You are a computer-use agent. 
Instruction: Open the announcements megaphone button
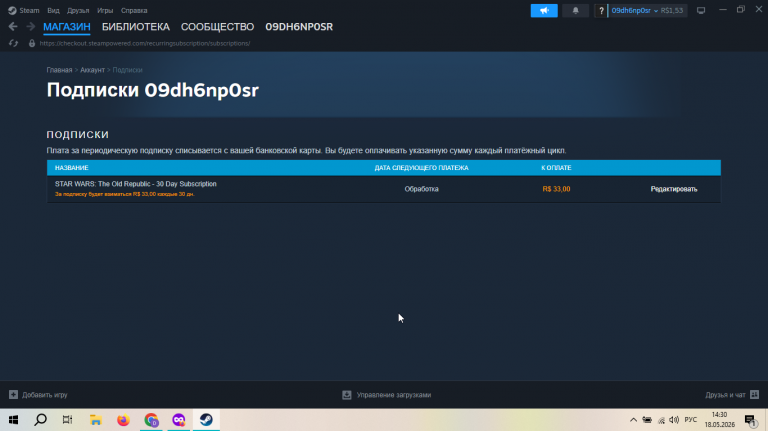[x=544, y=10]
